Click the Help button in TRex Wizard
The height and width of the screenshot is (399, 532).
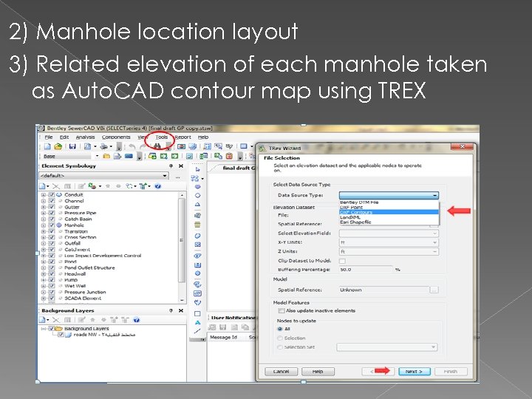click(318, 372)
